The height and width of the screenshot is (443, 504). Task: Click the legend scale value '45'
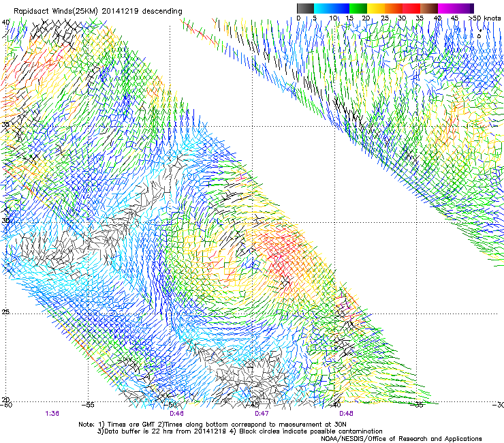pyautogui.click(x=454, y=18)
